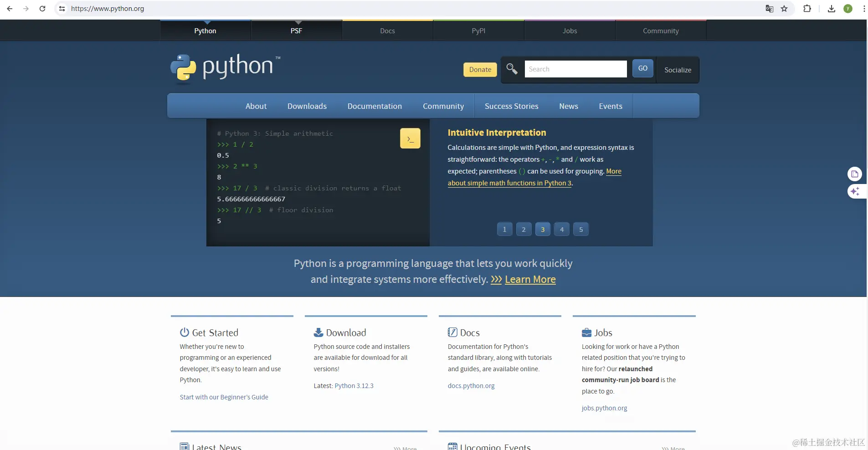Viewport: 868px width, 450px height.
Task: Switch to the Docs top tab
Action: tap(388, 31)
